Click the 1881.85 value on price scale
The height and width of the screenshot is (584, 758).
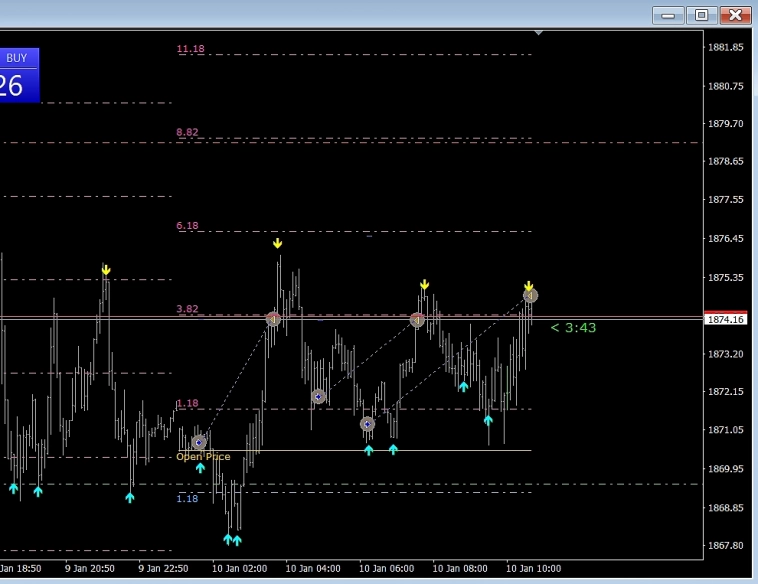click(725, 47)
